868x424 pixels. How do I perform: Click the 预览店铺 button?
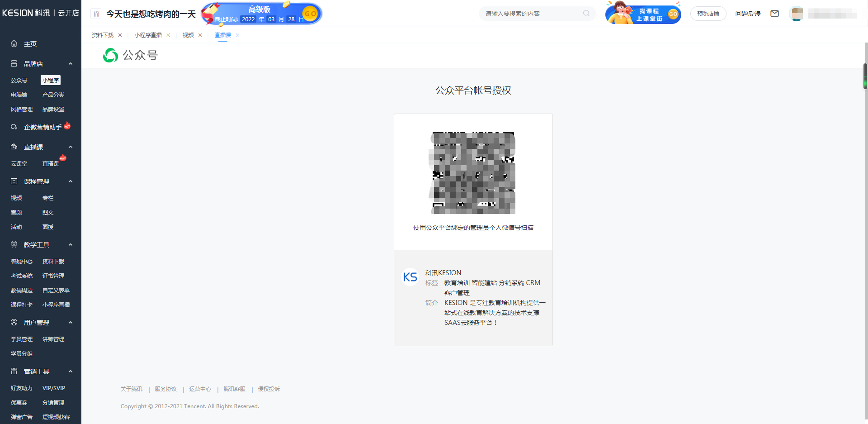click(x=708, y=14)
